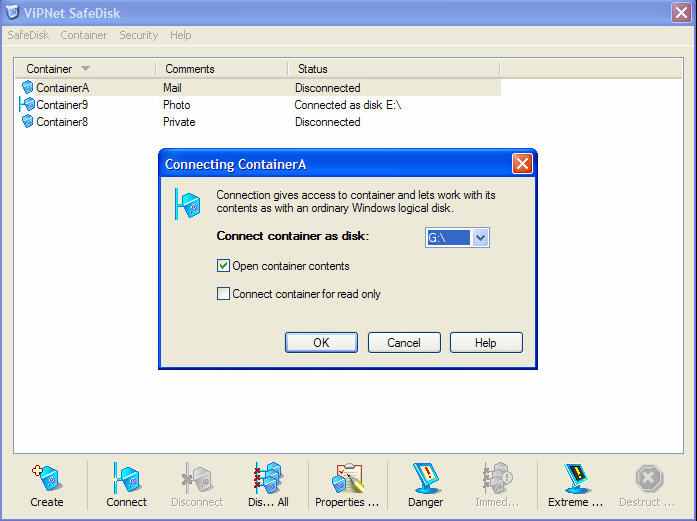Click the SafeDisk title bar shield icon
Image resolution: width=697 pixels, height=521 pixels.
(12, 12)
